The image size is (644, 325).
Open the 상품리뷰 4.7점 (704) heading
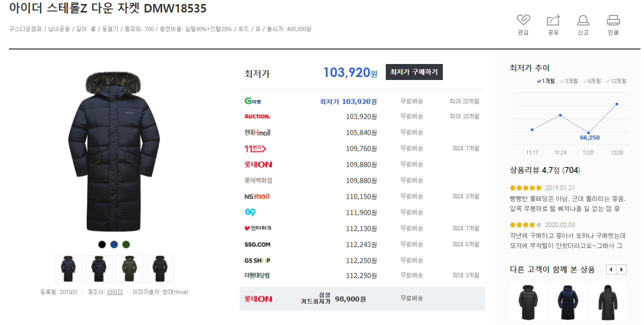pos(544,170)
